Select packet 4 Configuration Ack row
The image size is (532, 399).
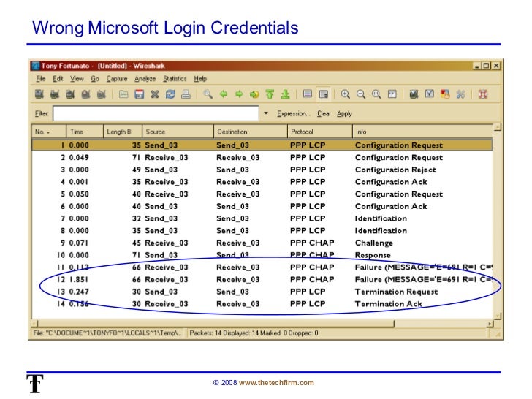click(x=262, y=182)
